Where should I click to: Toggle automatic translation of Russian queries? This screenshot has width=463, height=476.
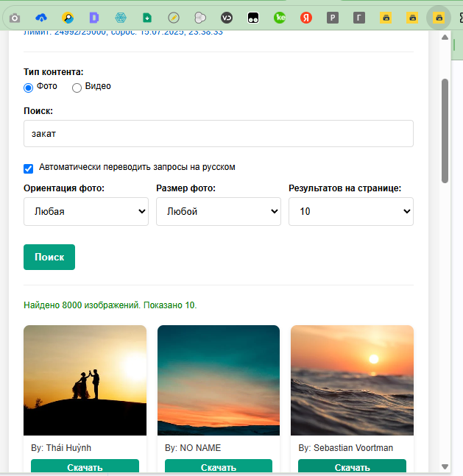pyautogui.click(x=29, y=168)
